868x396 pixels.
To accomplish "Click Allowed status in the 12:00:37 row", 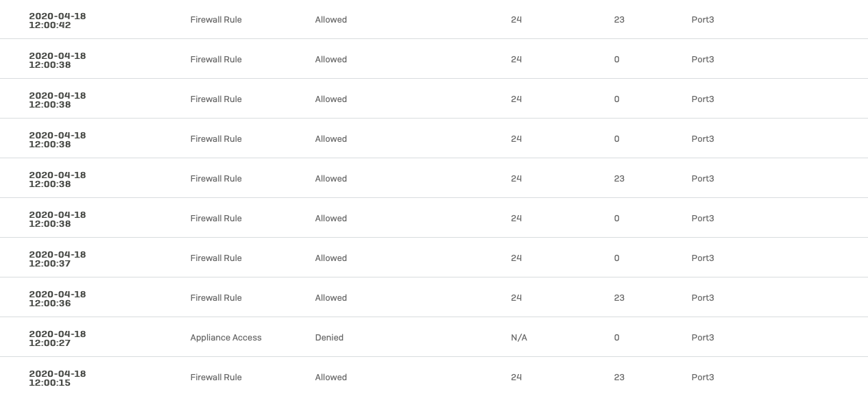I will [x=331, y=258].
